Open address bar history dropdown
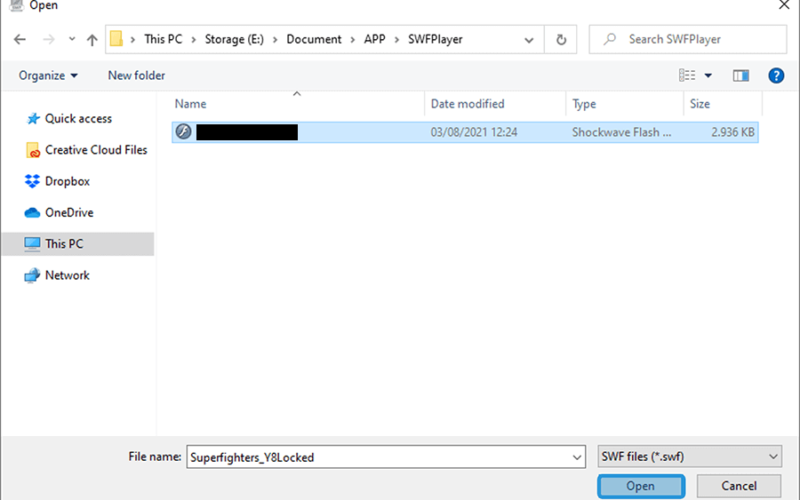 529,40
